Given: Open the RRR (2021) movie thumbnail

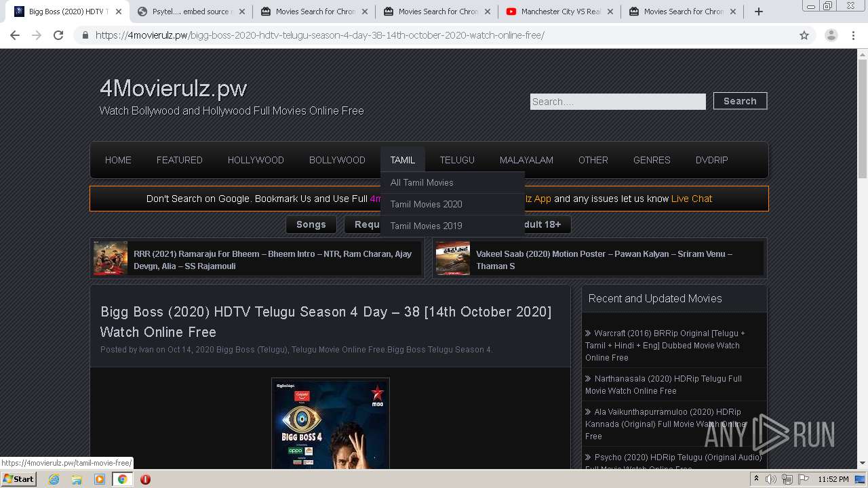Looking at the screenshot, I should pyautogui.click(x=111, y=258).
